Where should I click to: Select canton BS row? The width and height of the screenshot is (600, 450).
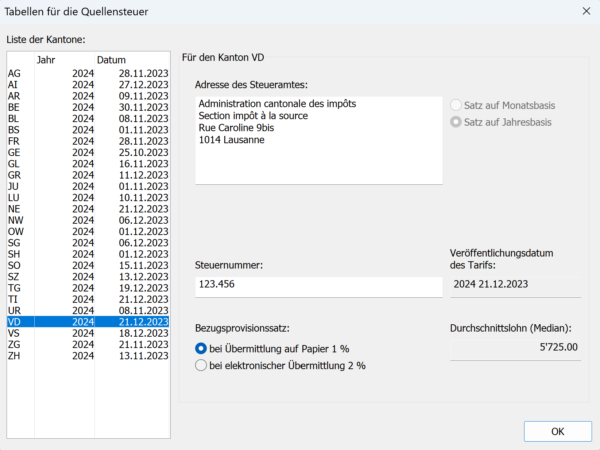tap(88, 130)
